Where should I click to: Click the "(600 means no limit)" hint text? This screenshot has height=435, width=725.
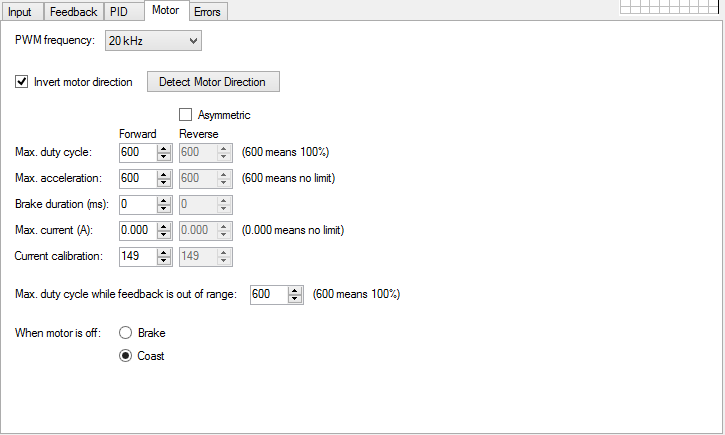click(x=289, y=178)
